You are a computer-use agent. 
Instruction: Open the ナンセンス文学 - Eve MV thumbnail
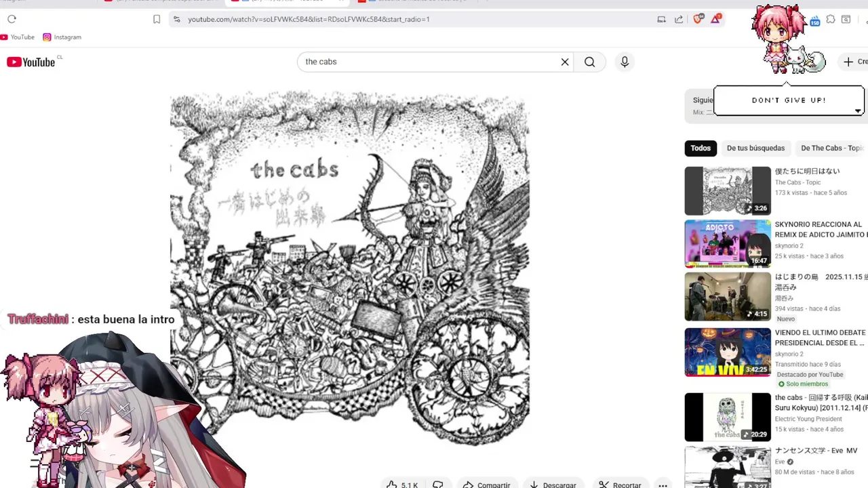728,468
